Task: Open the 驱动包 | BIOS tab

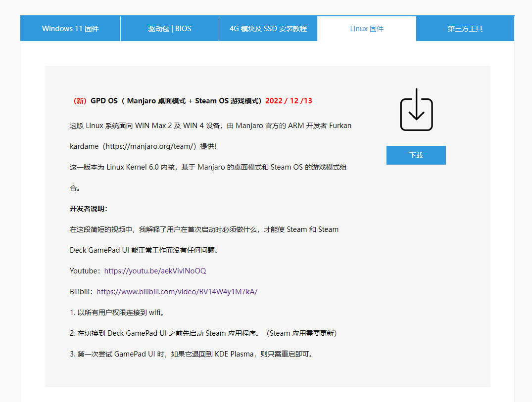Action: (169, 28)
